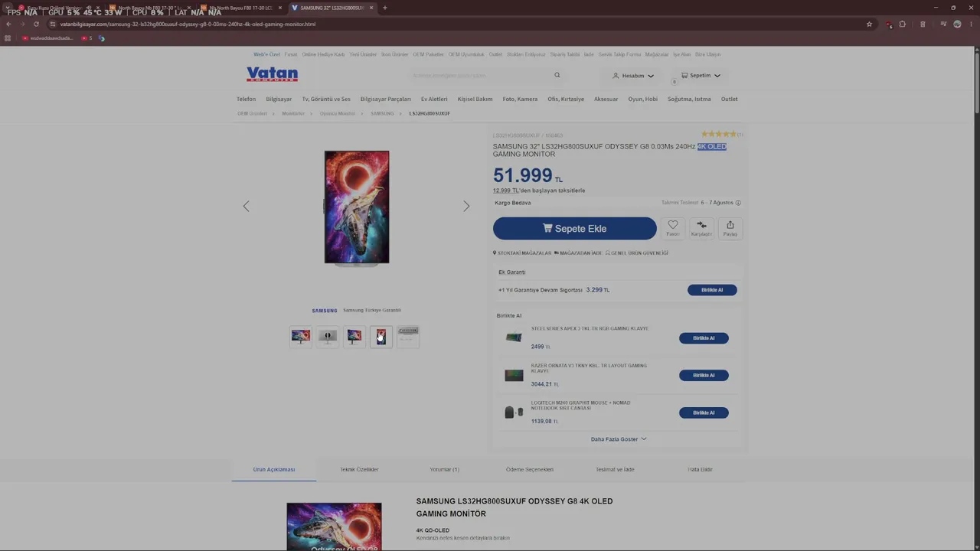Screen dimensions: 980x551
Task: Click the Karşılaştır compare arrows icon
Action: [701, 228]
